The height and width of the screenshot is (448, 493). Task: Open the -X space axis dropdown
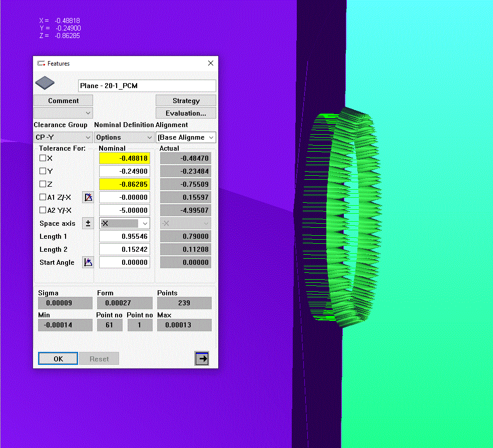[124, 223]
